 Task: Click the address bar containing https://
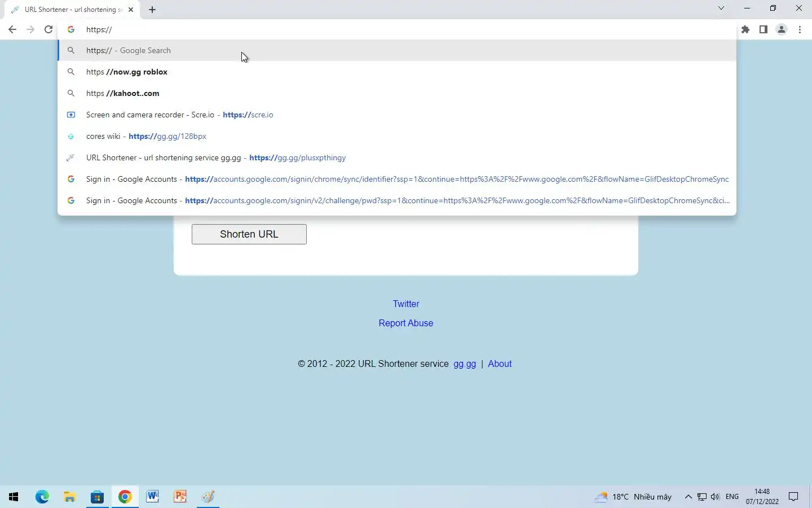(397, 29)
